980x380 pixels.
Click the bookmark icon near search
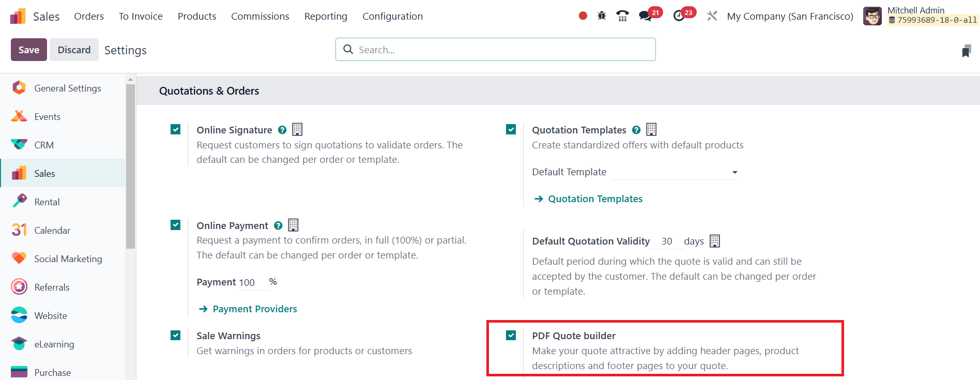(x=966, y=51)
